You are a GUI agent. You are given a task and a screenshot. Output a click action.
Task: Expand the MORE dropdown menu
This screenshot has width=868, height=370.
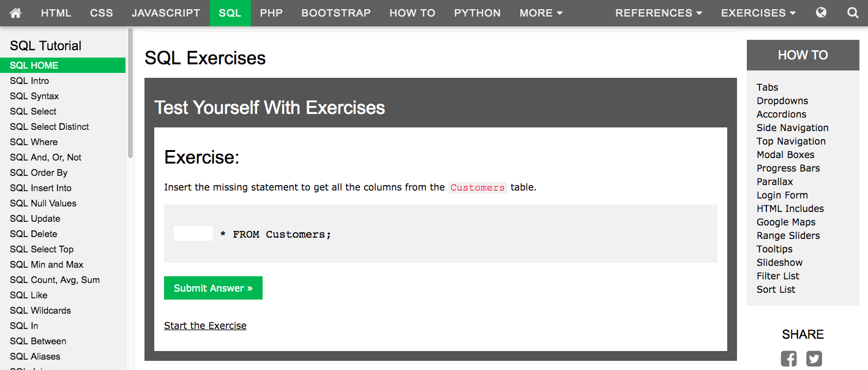pos(541,13)
